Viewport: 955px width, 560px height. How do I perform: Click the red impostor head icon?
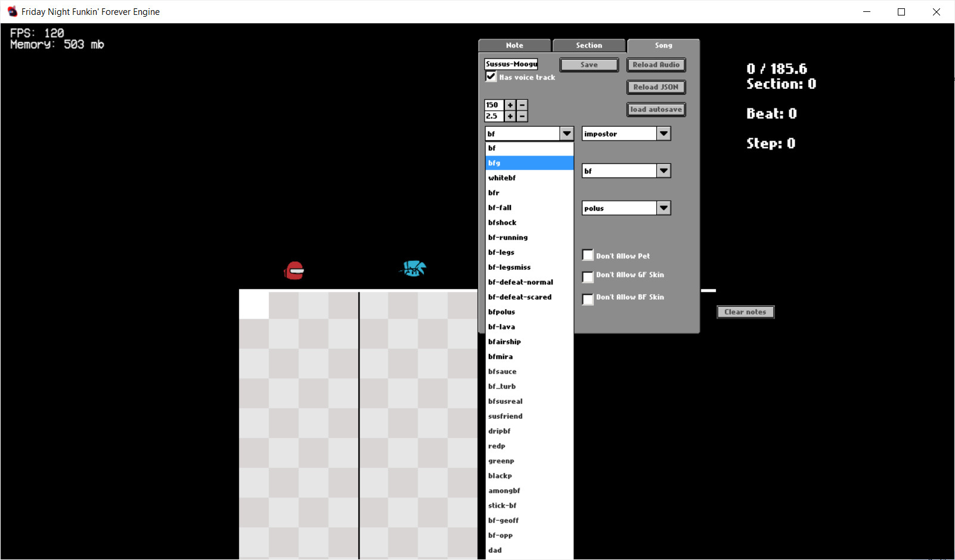click(x=294, y=270)
